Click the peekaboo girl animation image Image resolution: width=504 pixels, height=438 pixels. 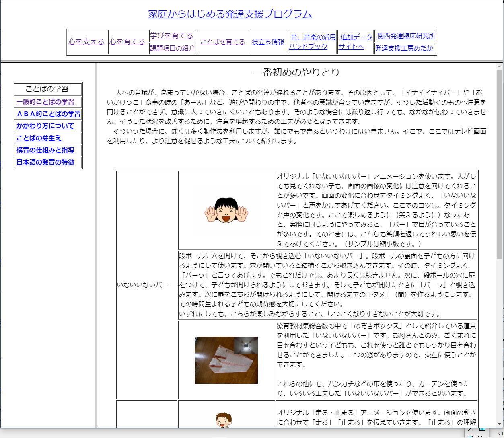point(226,210)
